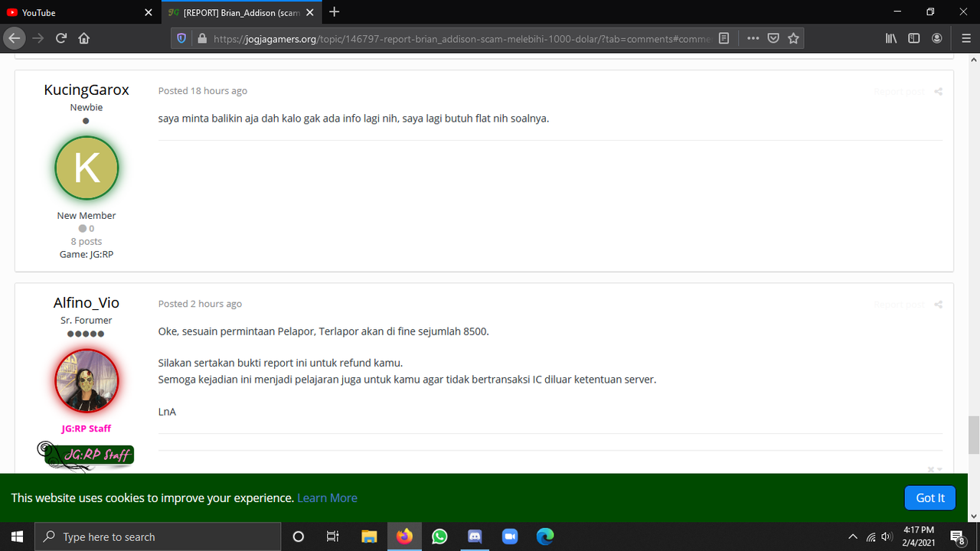
Task: Close the [REPORT] Brian_Addison tab
Action: [311, 12]
